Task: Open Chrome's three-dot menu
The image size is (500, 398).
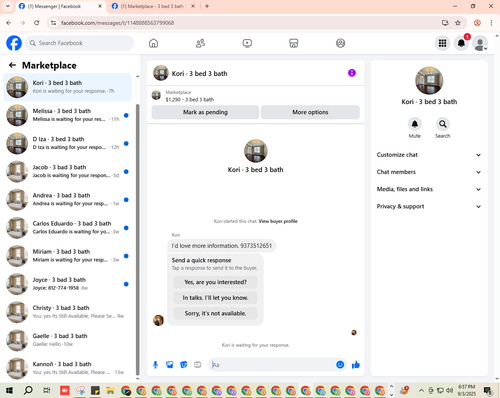Action: [x=491, y=23]
